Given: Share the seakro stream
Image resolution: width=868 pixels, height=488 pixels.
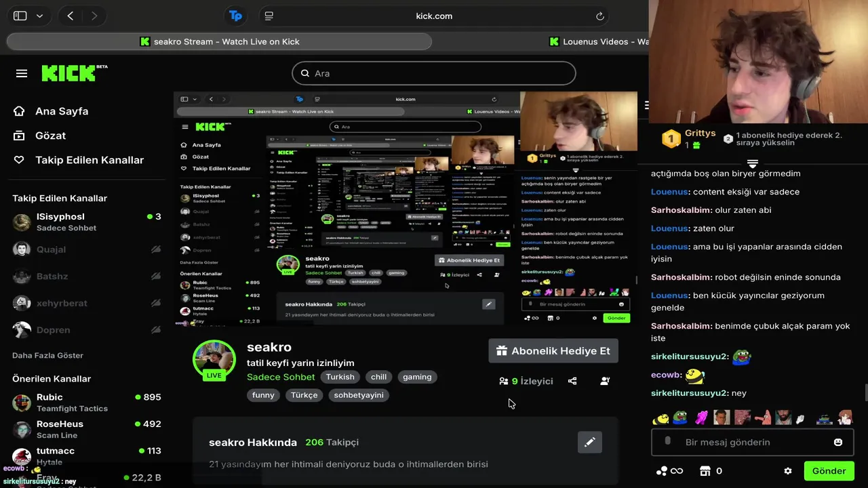Looking at the screenshot, I should point(572,381).
